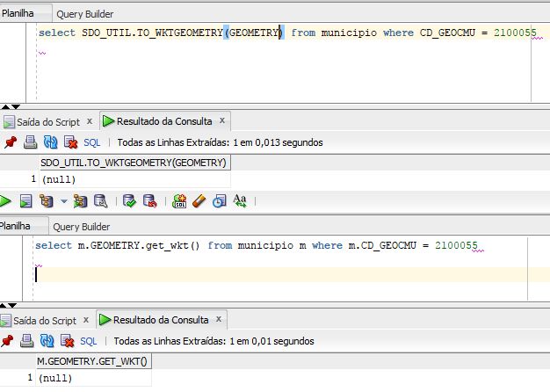Delete row icon in upper result toolbar
The width and height of the screenshot is (550, 392).
(70, 142)
